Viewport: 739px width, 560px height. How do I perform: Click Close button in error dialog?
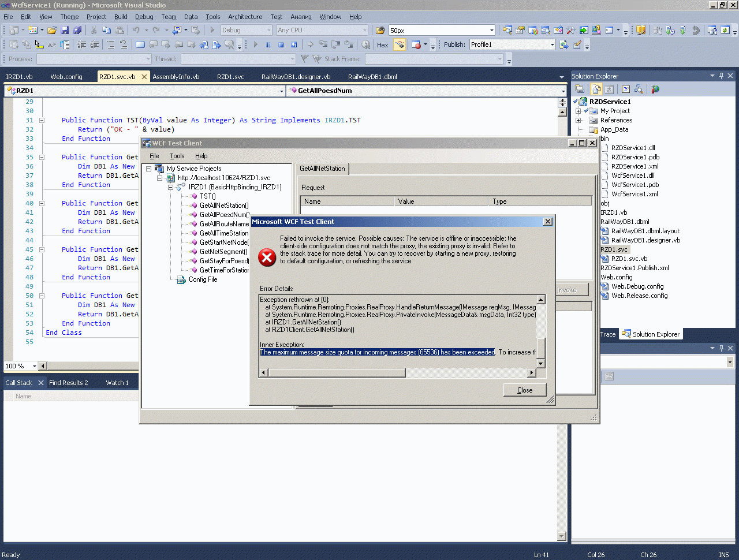(525, 390)
